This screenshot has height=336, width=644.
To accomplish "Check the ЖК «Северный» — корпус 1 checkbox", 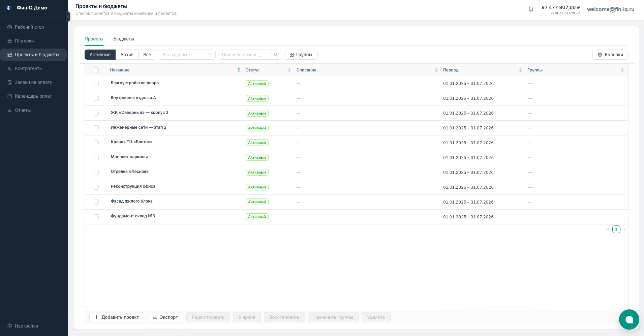I will coord(96,113).
